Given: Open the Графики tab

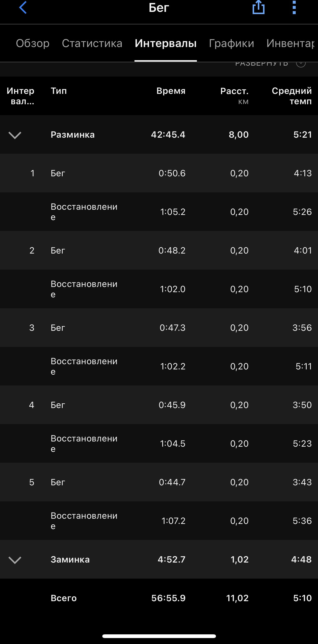Looking at the screenshot, I should click(232, 43).
